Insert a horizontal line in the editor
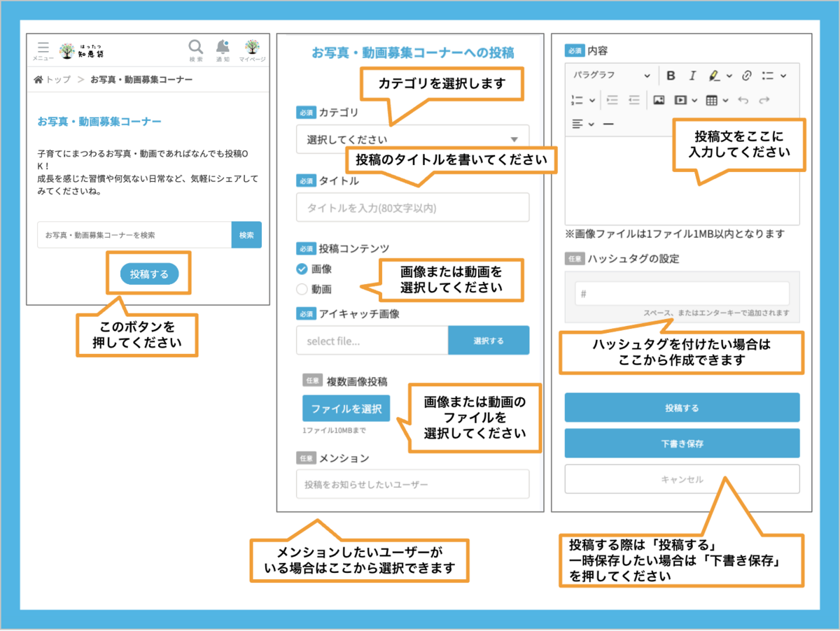Screen dimensions: 840x631 [x=608, y=124]
